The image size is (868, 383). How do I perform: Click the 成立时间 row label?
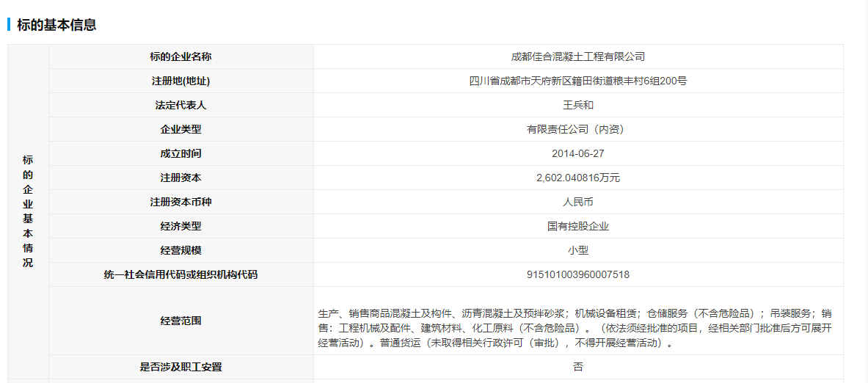(x=180, y=153)
